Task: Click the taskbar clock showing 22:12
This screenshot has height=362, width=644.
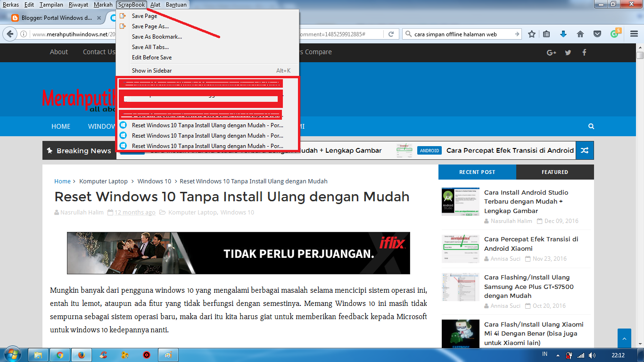Action: pyautogui.click(x=618, y=355)
